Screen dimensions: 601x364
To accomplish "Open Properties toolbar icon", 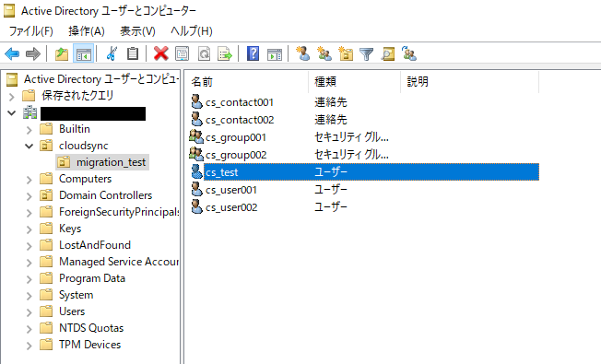I will tap(183, 53).
